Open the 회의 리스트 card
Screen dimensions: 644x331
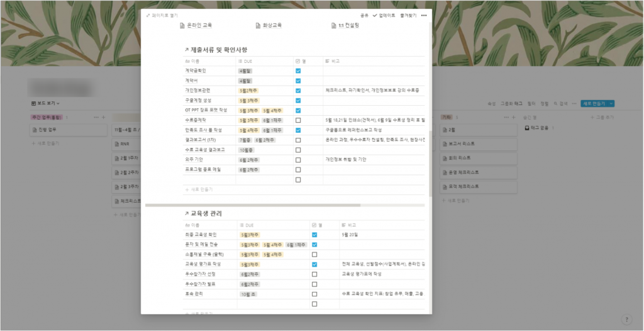tap(479, 158)
